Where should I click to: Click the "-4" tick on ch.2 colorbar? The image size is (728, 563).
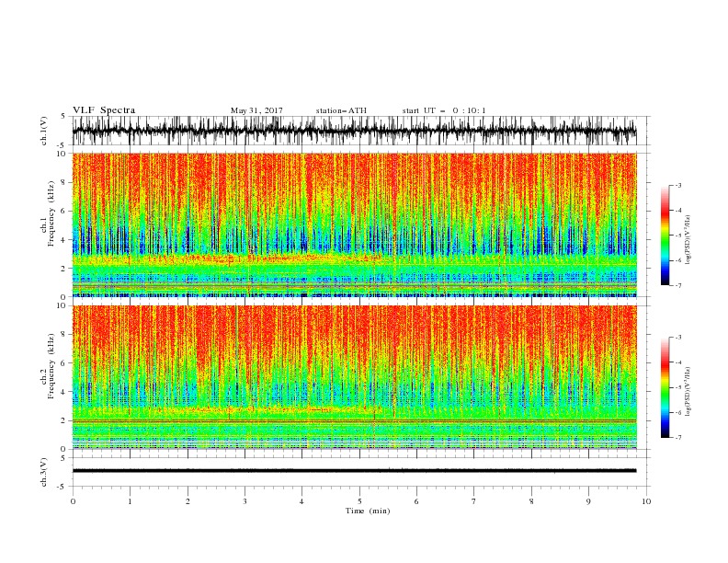pos(677,362)
